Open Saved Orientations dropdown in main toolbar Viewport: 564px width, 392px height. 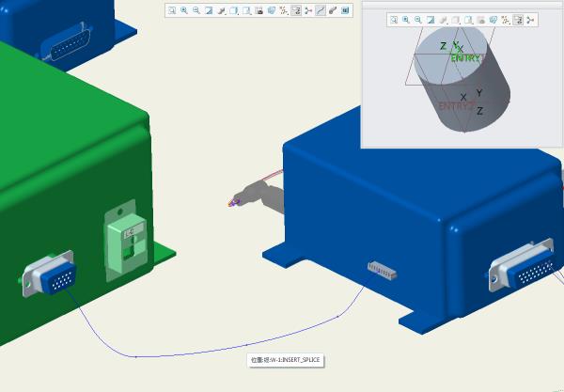[x=246, y=10]
